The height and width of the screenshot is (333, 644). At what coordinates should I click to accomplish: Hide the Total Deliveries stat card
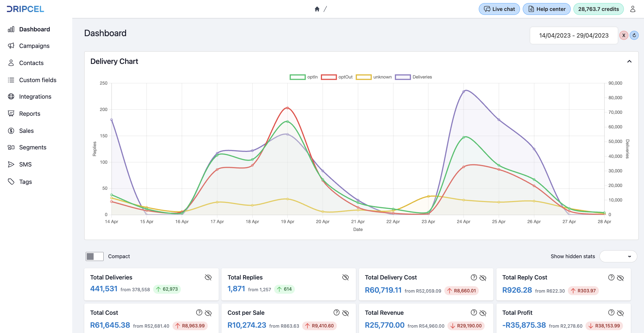[208, 277]
